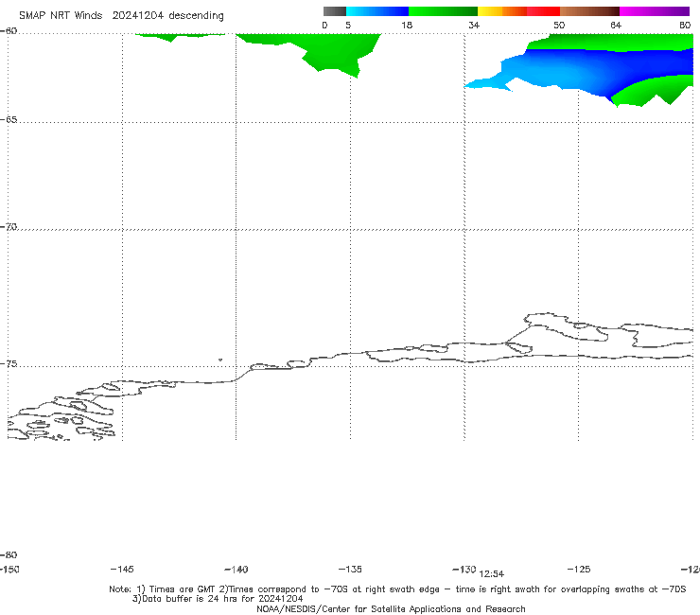Click the note text 'Times are GMT'
Viewport: 700px width, 615px height.
pyautogui.click(x=183, y=589)
